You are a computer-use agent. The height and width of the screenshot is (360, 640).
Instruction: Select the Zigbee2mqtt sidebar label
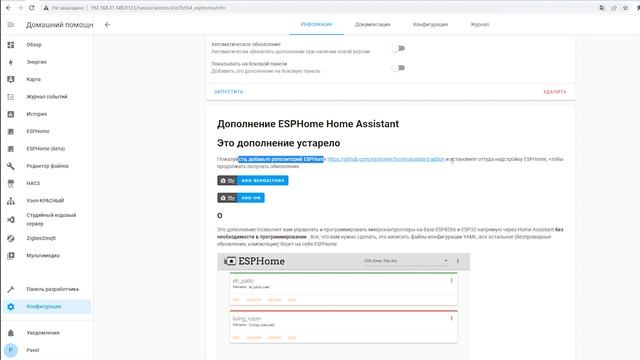[x=41, y=238]
